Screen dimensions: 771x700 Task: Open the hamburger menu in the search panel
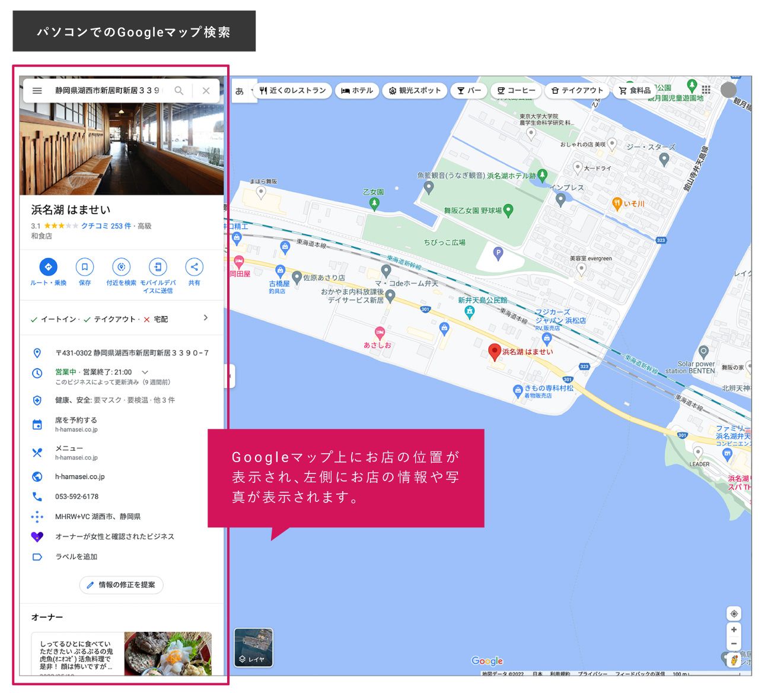(37, 91)
